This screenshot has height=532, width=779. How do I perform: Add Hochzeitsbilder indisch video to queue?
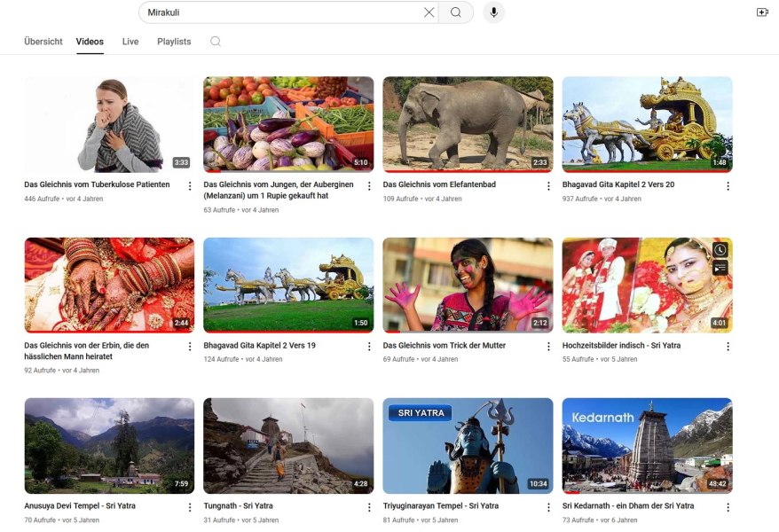tap(720, 268)
